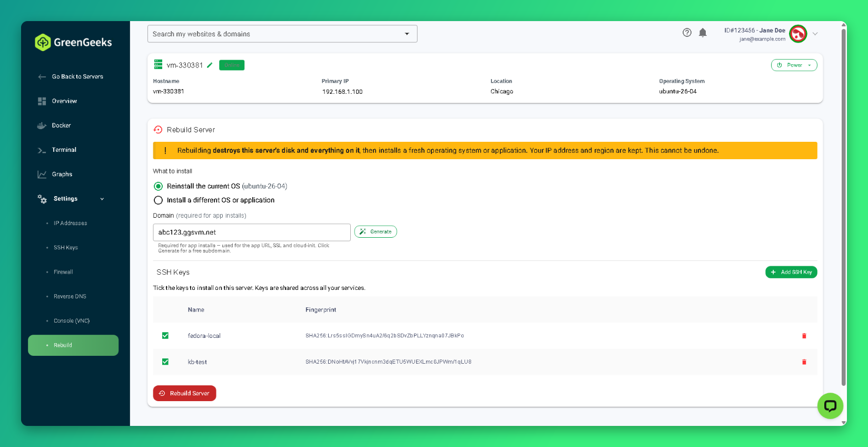Click the fedora-local key name
Viewport: 868px width, 447px height.
(x=204, y=336)
